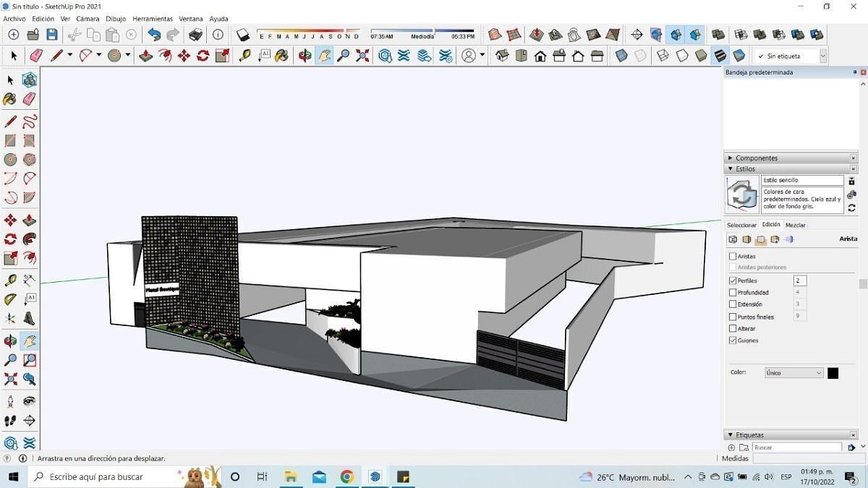
Task: Enable the Aristas checkbox
Action: (733, 257)
